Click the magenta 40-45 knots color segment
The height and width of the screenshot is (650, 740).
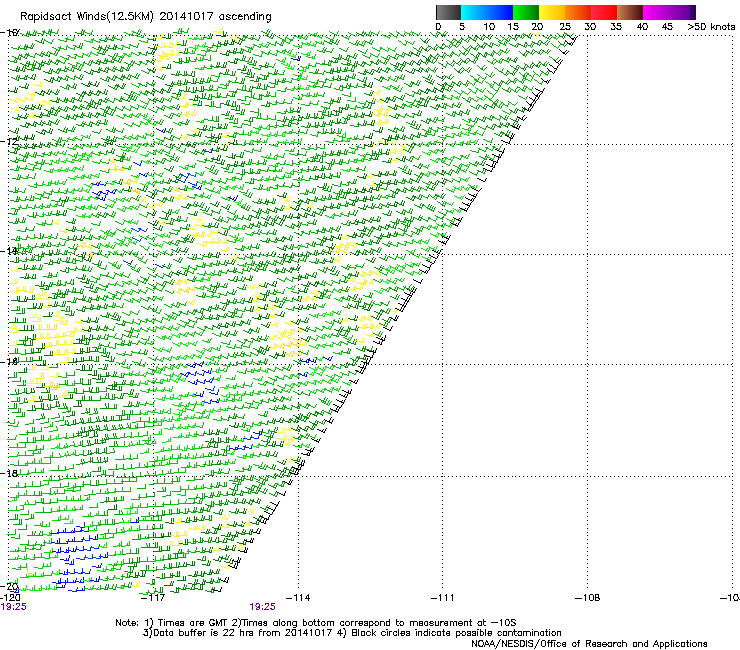(x=656, y=12)
